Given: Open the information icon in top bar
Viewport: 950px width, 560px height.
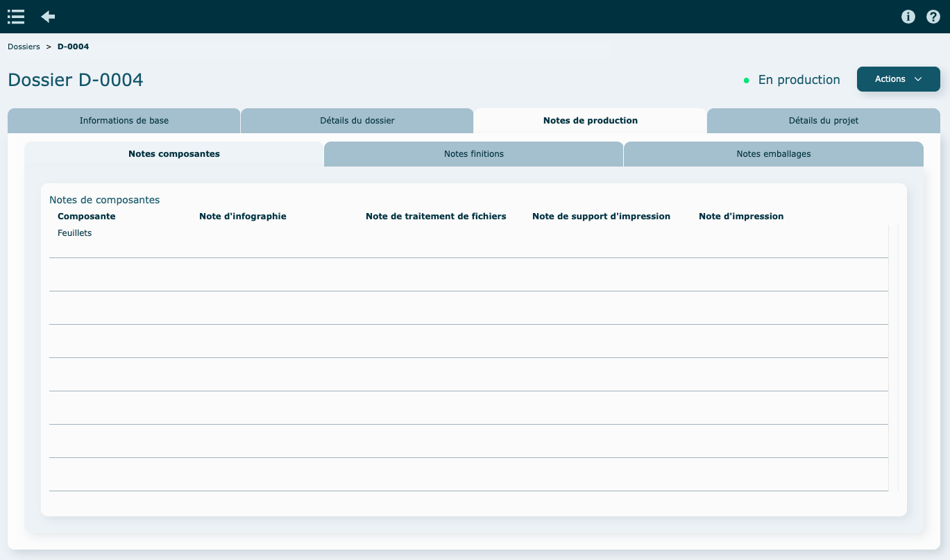Looking at the screenshot, I should point(908,17).
